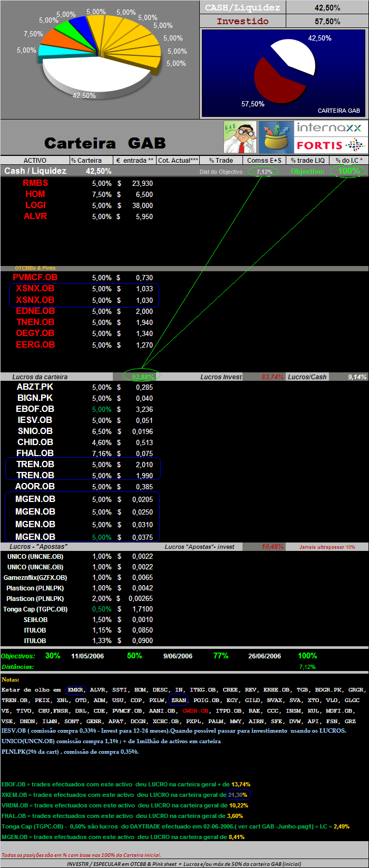
Task: Select the EBOF.OB ticker cell
Action: pyautogui.click(x=35, y=409)
